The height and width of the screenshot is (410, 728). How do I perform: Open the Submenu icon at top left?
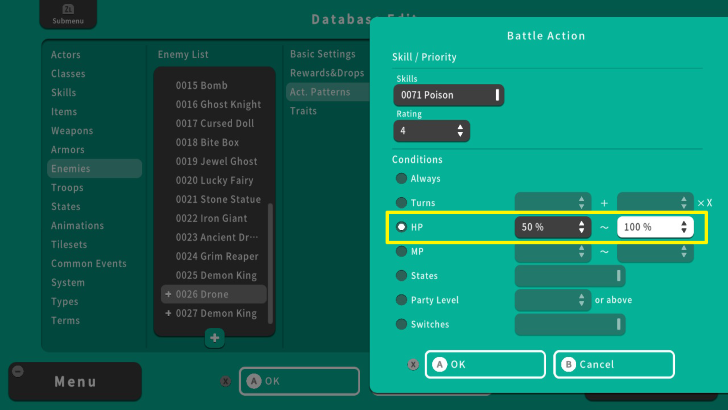pos(61,14)
